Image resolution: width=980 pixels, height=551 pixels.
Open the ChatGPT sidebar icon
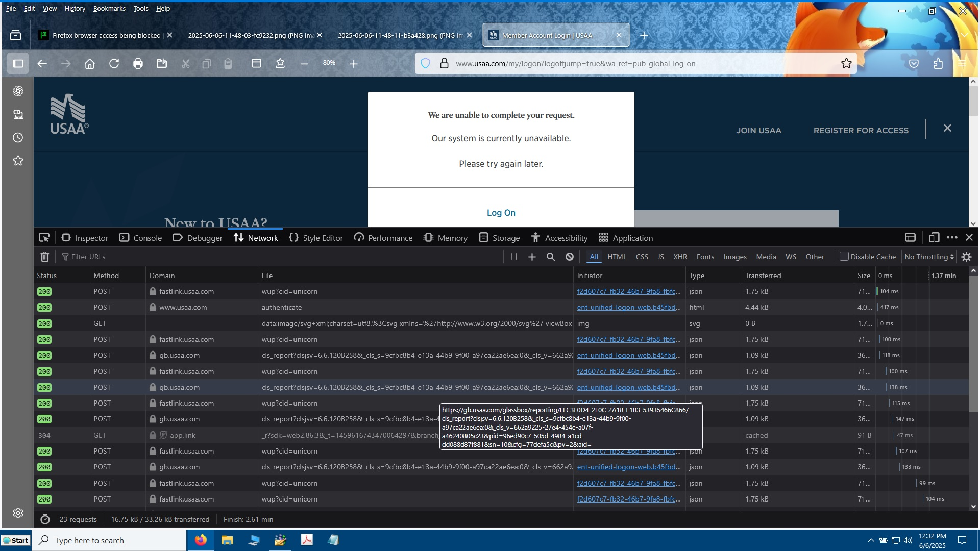(18, 91)
